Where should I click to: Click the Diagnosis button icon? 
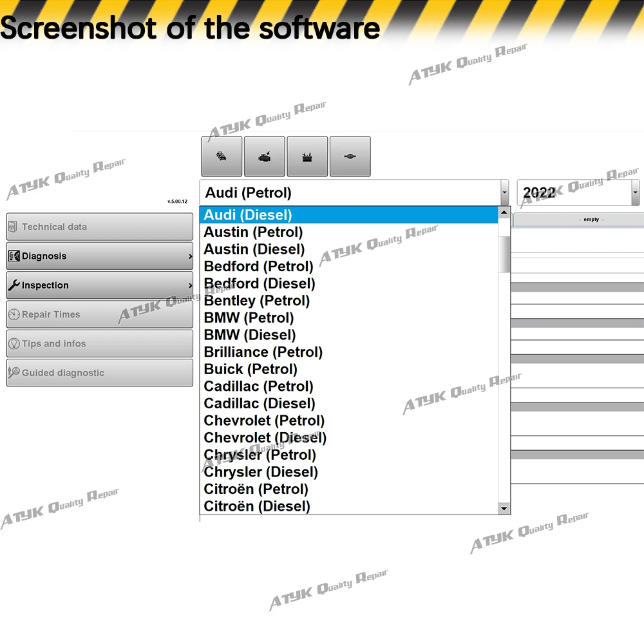[x=14, y=256]
